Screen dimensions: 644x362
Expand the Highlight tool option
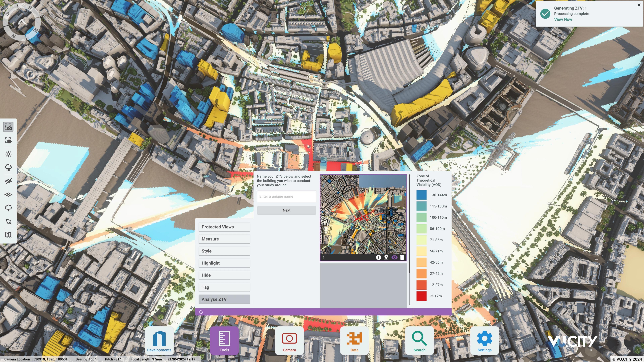[x=224, y=263]
